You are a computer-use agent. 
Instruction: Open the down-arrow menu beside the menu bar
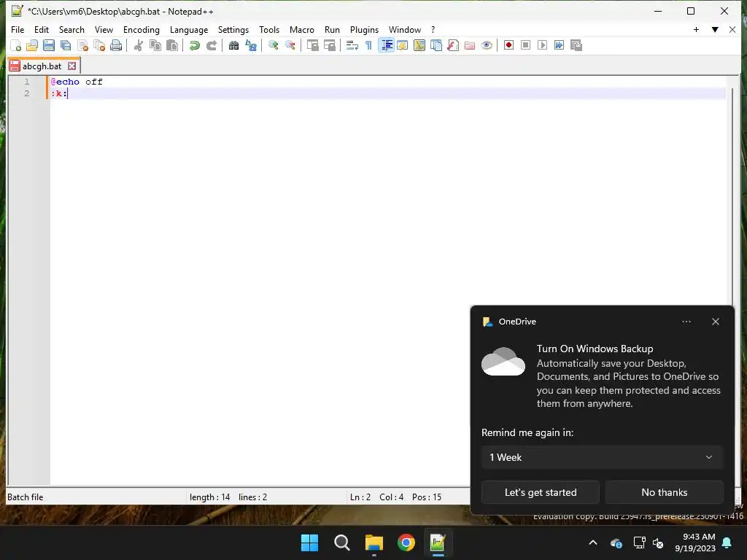pos(715,29)
